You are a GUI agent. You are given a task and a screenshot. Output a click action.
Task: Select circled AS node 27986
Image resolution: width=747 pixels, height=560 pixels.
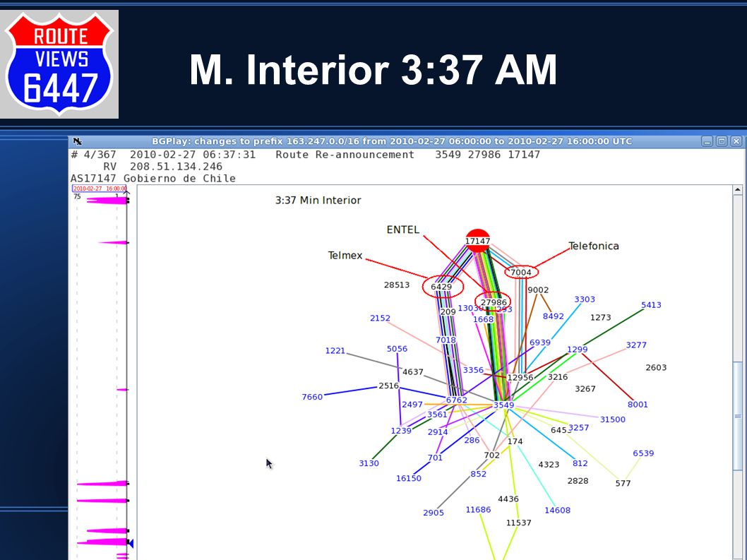(493, 302)
